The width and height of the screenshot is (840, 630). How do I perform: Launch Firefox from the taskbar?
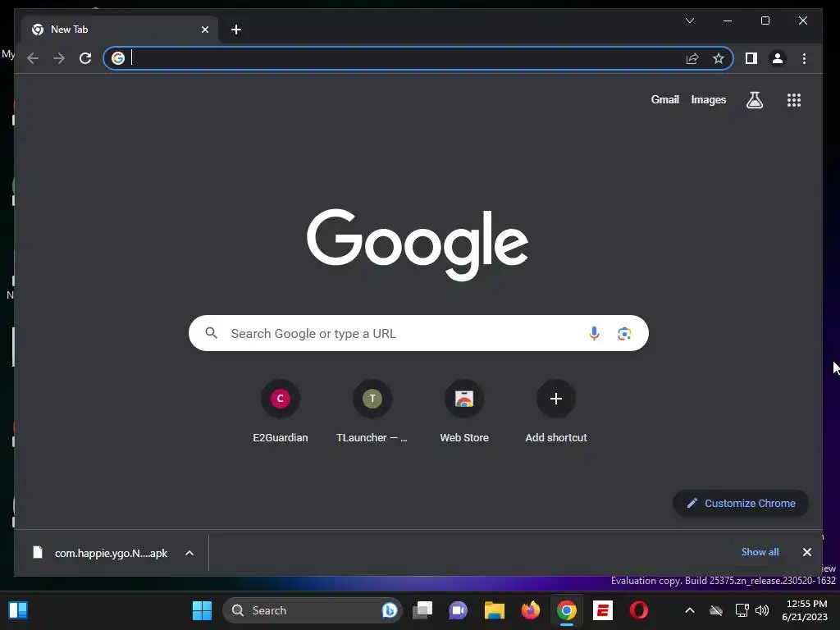click(x=531, y=610)
